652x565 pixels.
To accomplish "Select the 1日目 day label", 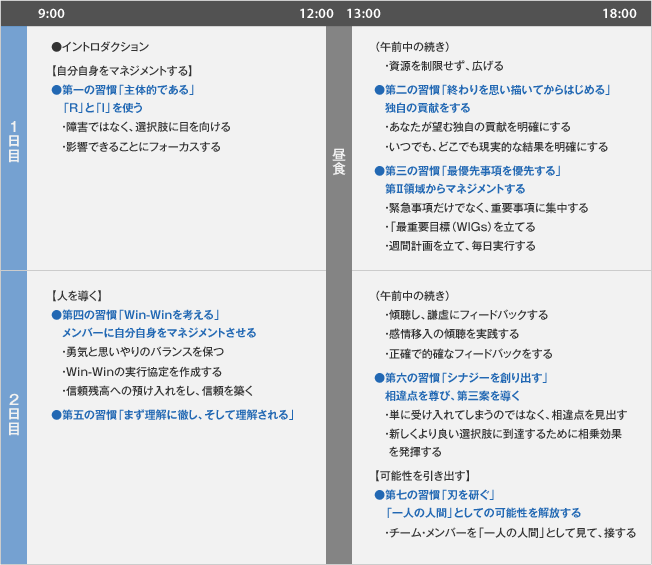I will [14, 141].
